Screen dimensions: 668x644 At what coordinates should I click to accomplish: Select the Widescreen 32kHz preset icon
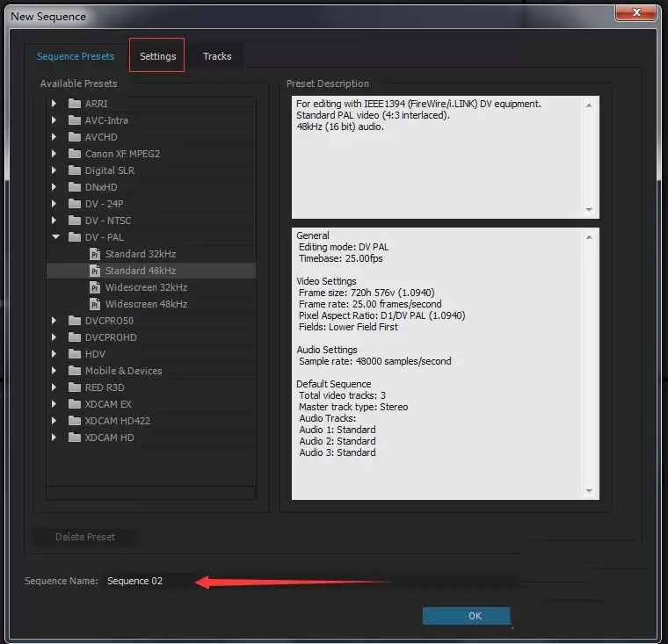click(95, 287)
